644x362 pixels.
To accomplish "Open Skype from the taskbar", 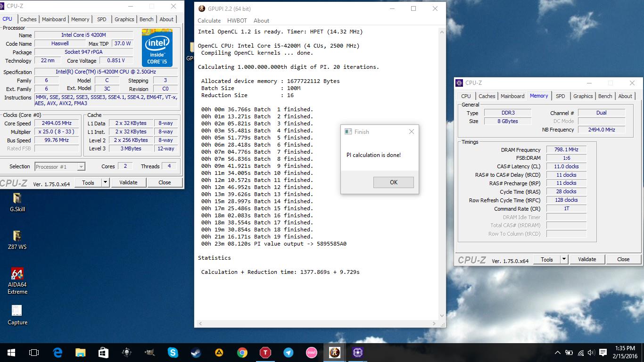I will [x=173, y=353].
